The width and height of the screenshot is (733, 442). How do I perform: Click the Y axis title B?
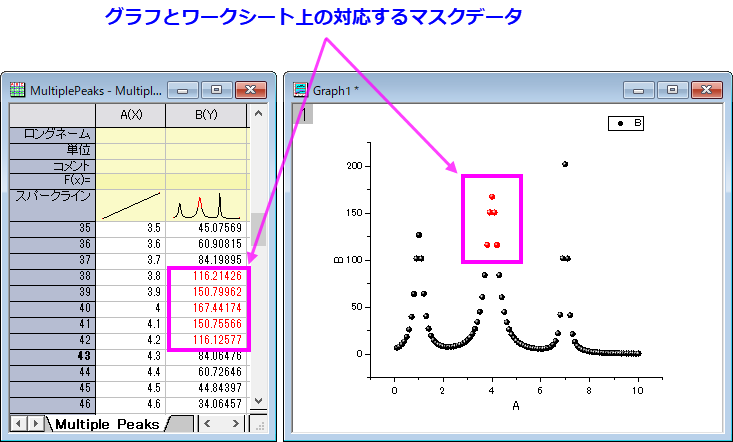(x=338, y=260)
